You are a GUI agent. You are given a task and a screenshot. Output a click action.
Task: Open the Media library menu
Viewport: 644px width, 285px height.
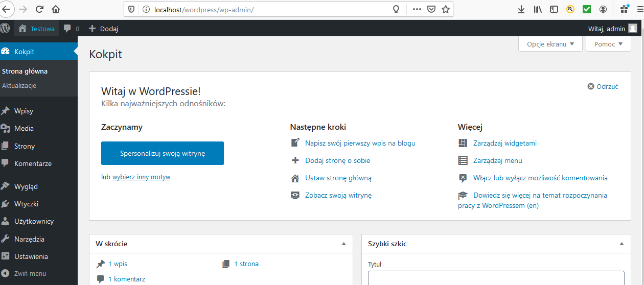point(39,128)
